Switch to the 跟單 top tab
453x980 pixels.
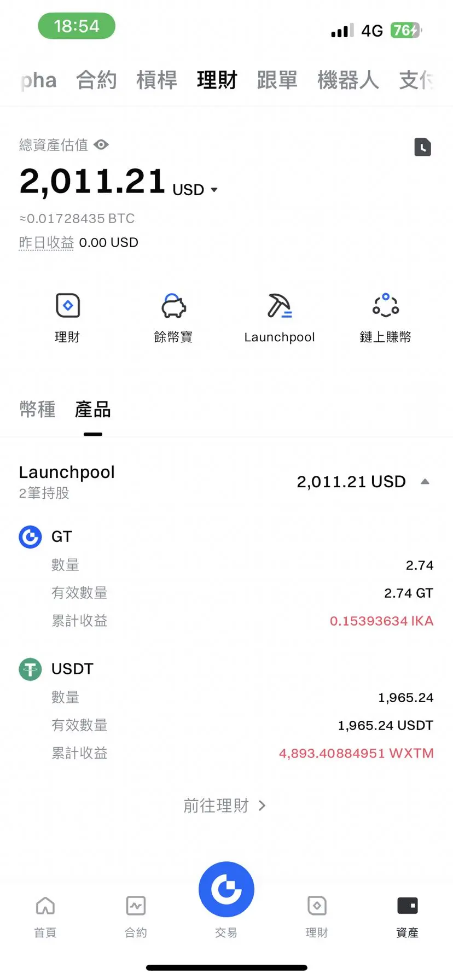coord(277,80)
